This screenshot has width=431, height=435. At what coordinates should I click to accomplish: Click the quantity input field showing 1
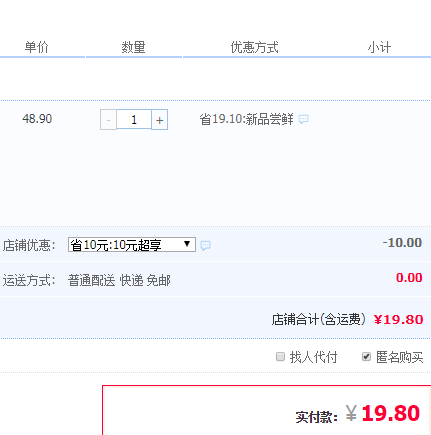pyautogui.click(x=134, y=119)
